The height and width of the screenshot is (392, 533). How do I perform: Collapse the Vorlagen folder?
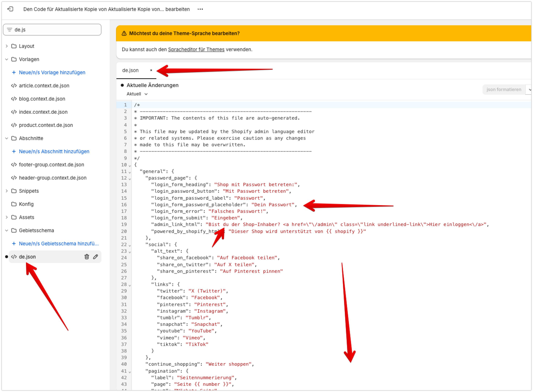[7, 59]
